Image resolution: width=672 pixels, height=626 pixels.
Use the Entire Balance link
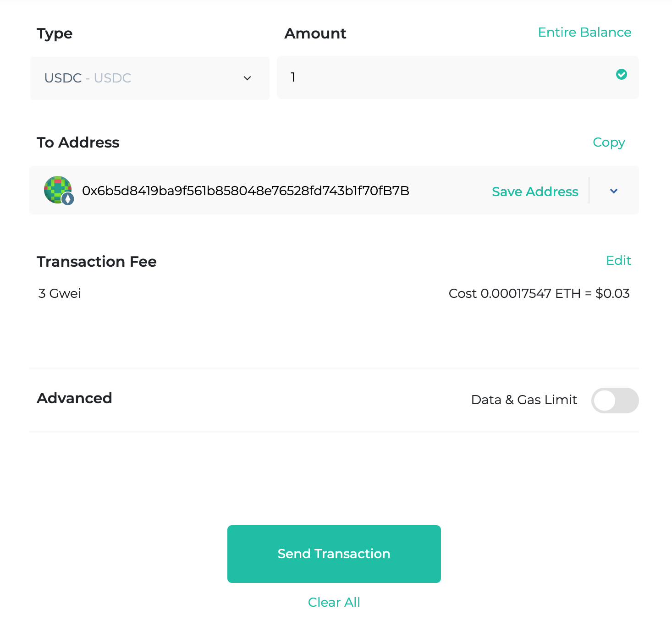[x=584, y=32]
